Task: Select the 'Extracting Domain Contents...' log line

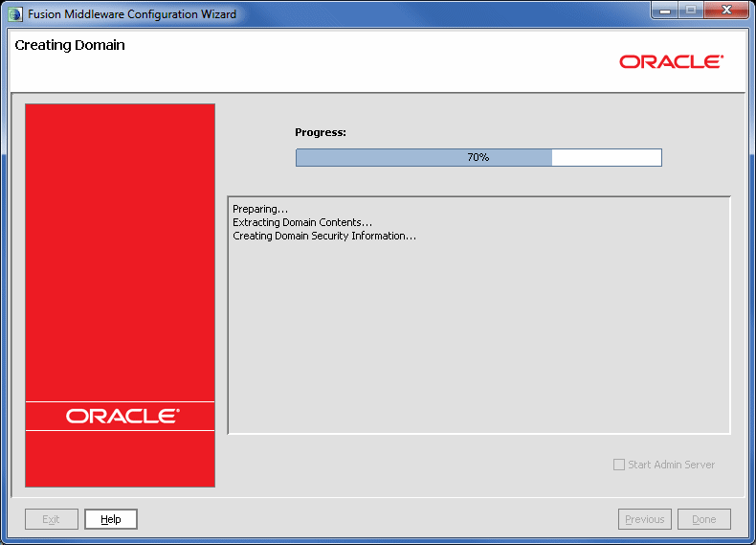Action: point(302,222)
